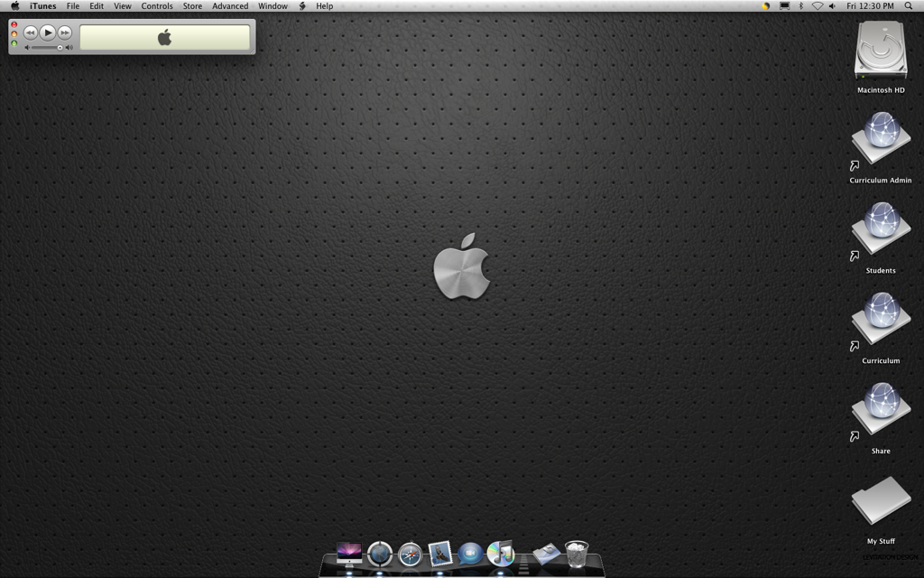The width and height of the screenshot is (924, 578).
Task: Open the AirPort Wi-Fi status menu
Action: tap(817, 6)
